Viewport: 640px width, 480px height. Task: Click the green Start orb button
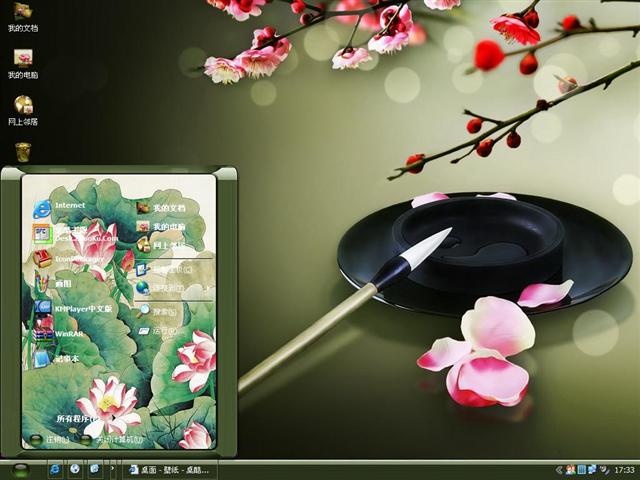point(20,471)
